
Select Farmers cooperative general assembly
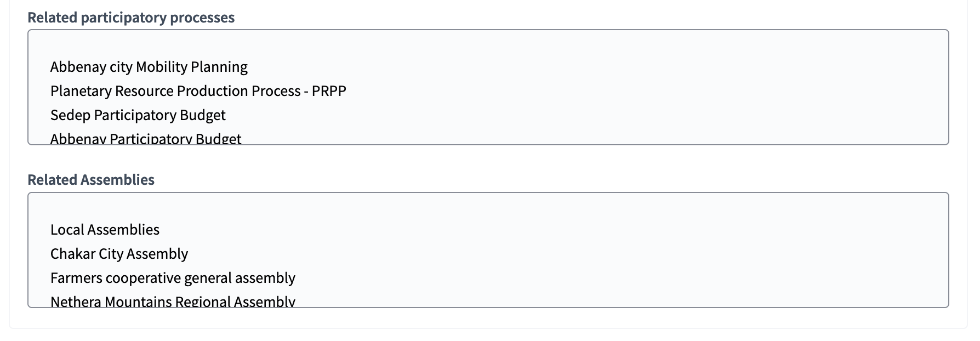(x=173, y=278)
